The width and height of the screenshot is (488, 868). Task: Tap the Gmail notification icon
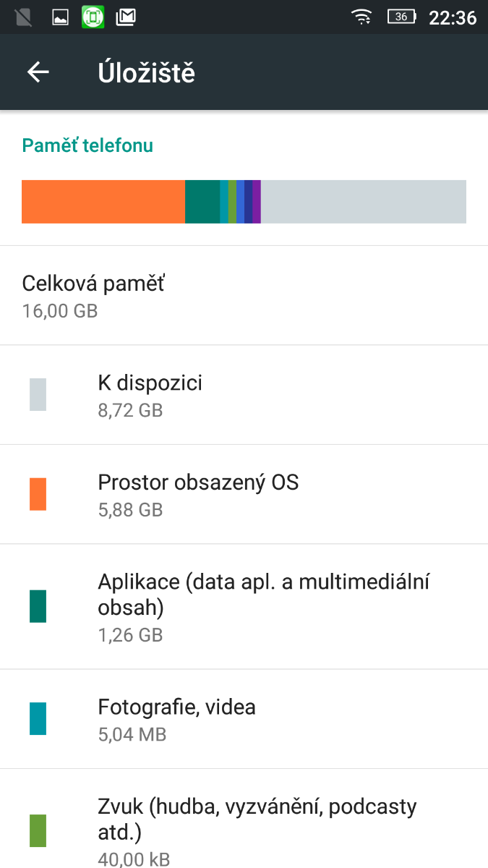click(126, 17)
